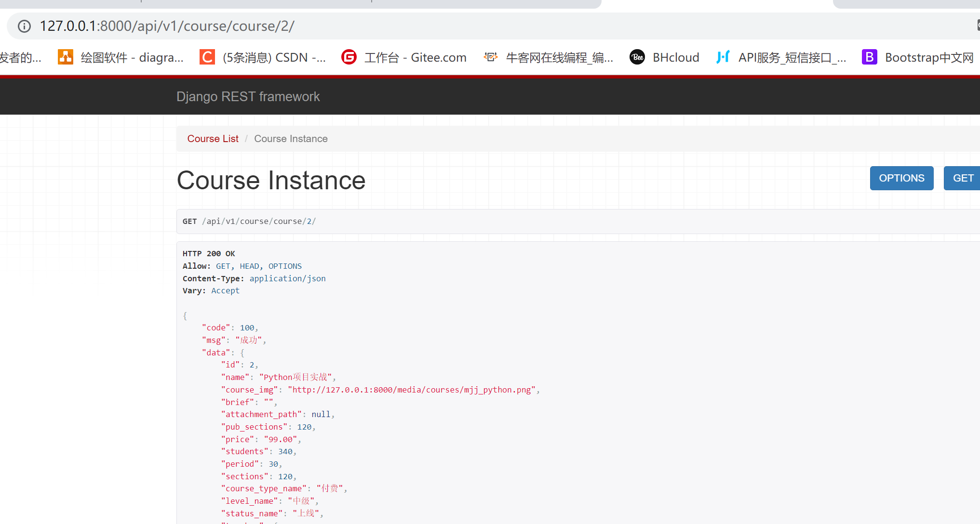Click the Course List breadcrumb link
980x524 pixels.
[213, 139]
